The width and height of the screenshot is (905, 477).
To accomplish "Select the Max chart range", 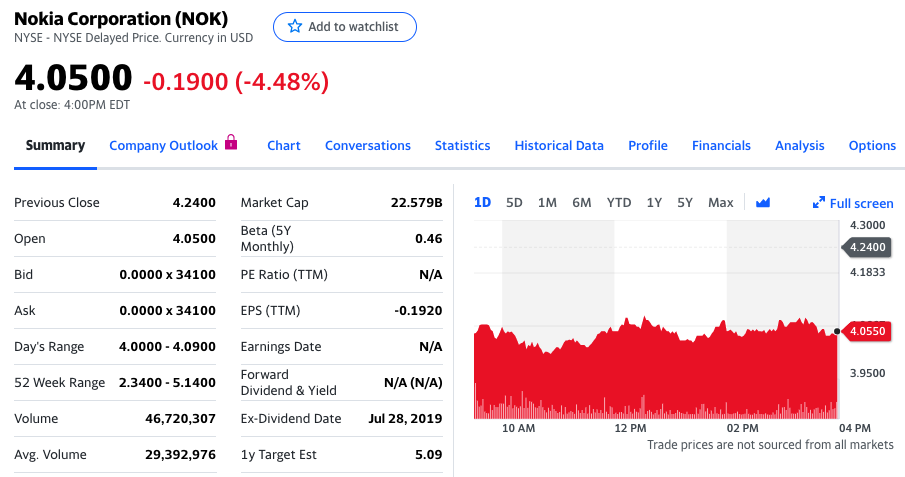I will 720,203.
